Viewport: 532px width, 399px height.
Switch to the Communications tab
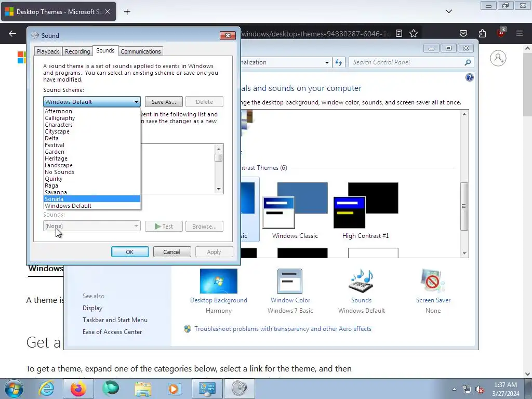tap(140, 51)
